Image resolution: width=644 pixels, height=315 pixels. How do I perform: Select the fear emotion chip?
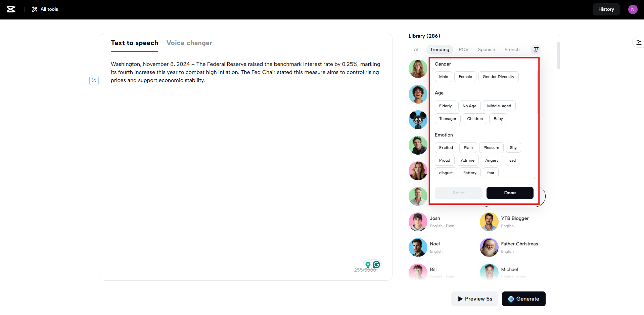tap(491, 172)
